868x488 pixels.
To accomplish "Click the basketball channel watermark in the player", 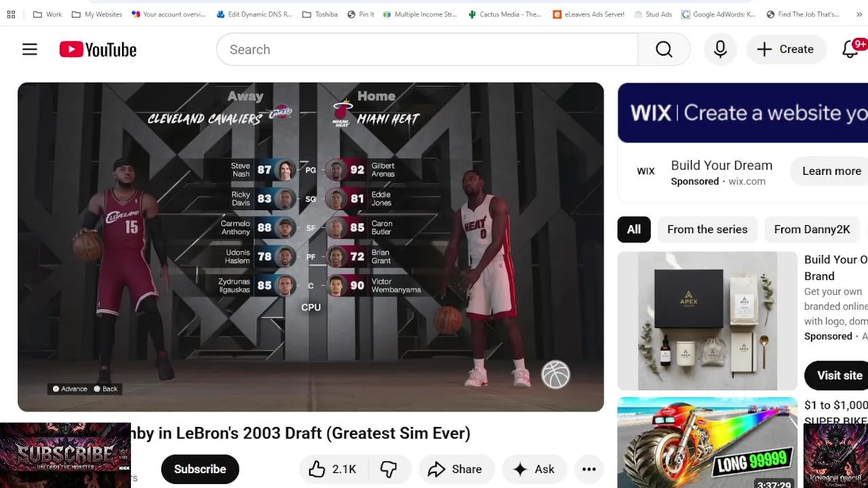I will click(555, 374).
